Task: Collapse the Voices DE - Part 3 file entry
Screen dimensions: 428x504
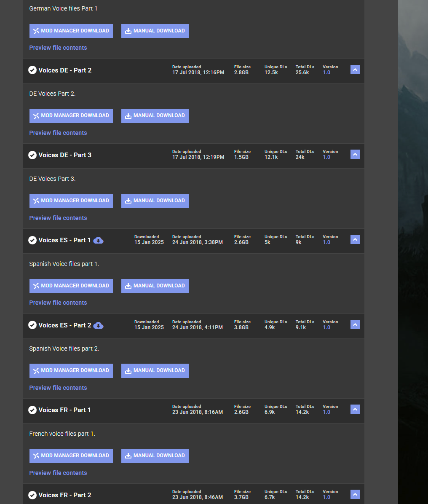Action: click(355, 154)
